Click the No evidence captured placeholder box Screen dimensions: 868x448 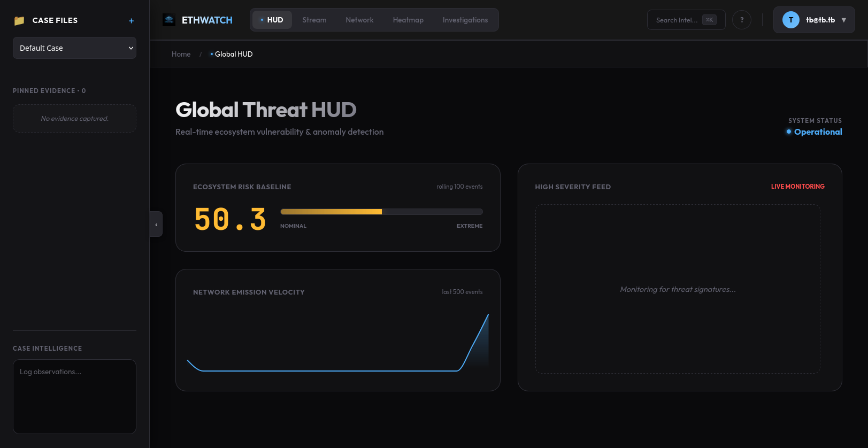(74, 118)
